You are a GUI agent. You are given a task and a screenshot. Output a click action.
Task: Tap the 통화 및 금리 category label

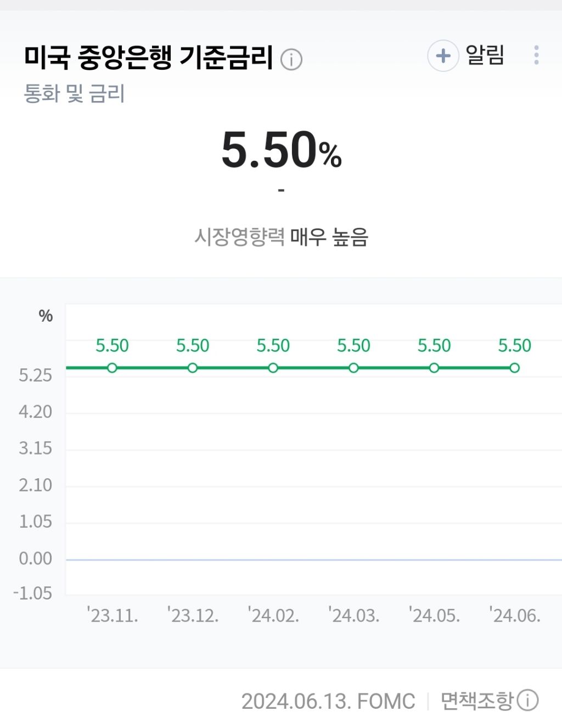point(74,94)
